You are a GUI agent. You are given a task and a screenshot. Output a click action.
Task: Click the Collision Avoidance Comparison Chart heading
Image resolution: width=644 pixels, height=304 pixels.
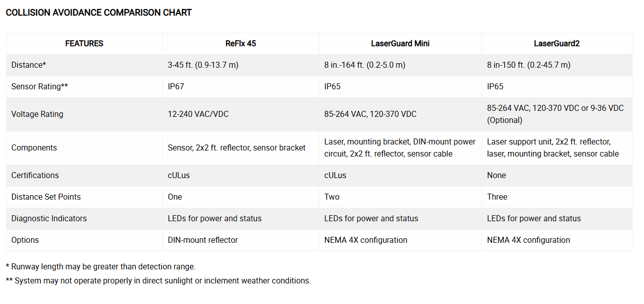point(99,13)
